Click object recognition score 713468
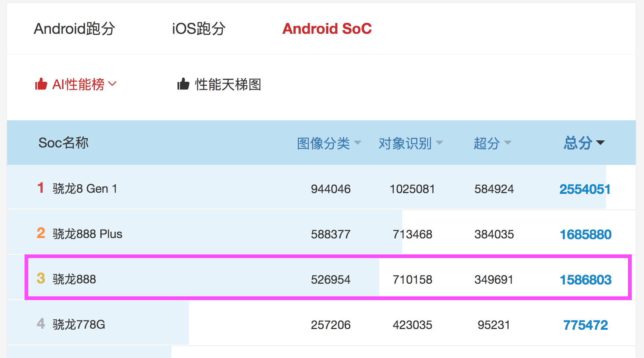Screen dimensions: 644x358 coord(412,234)
